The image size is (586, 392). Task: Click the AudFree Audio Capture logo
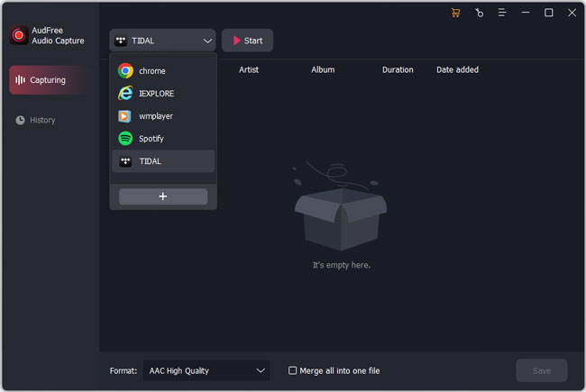point(19,35)
